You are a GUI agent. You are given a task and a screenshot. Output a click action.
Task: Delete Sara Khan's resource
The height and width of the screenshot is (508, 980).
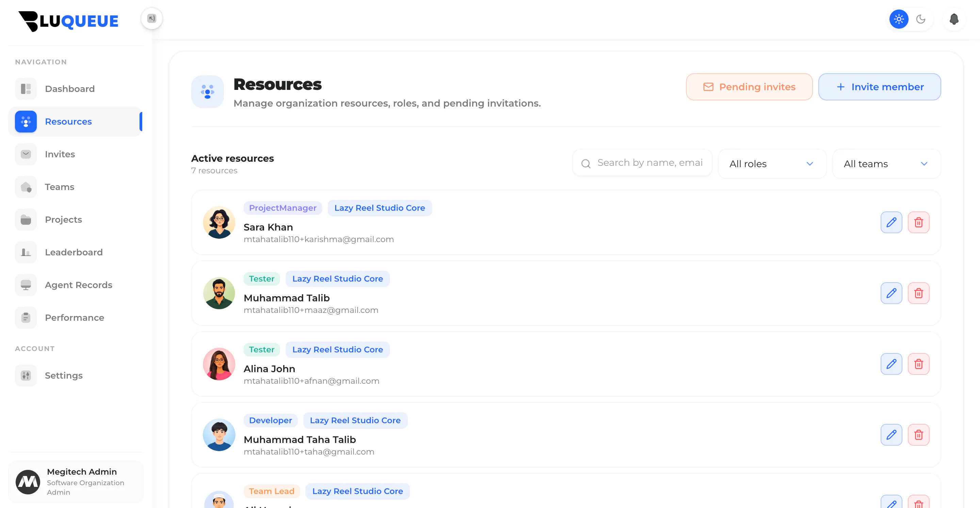[x=918, y=222]
